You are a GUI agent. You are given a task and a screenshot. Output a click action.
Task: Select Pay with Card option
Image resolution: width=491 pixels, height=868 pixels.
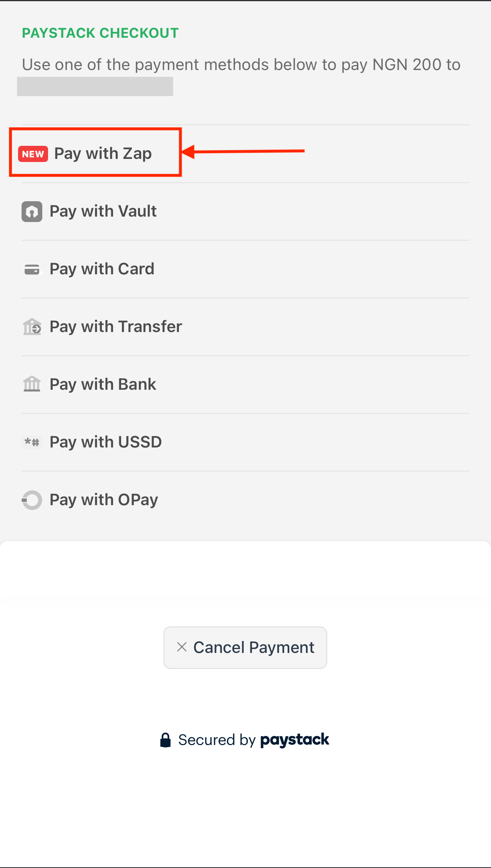click(x=102, y=269)
